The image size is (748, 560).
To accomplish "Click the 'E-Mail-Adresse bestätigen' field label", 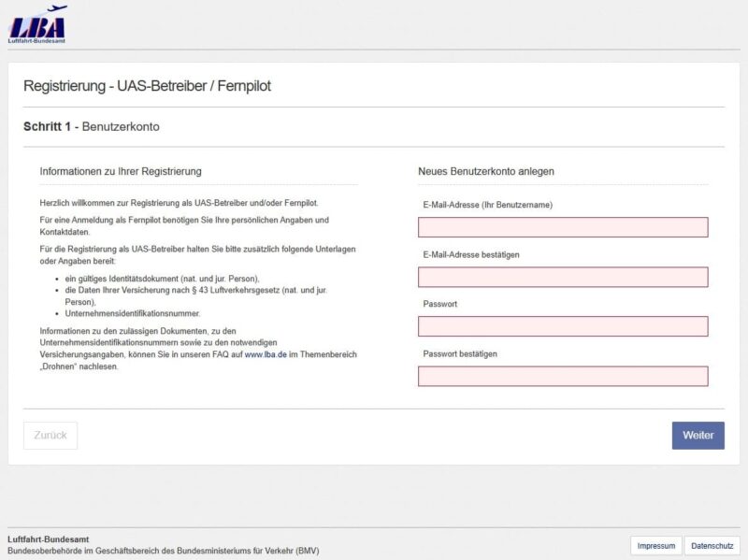I will (471, 254).
